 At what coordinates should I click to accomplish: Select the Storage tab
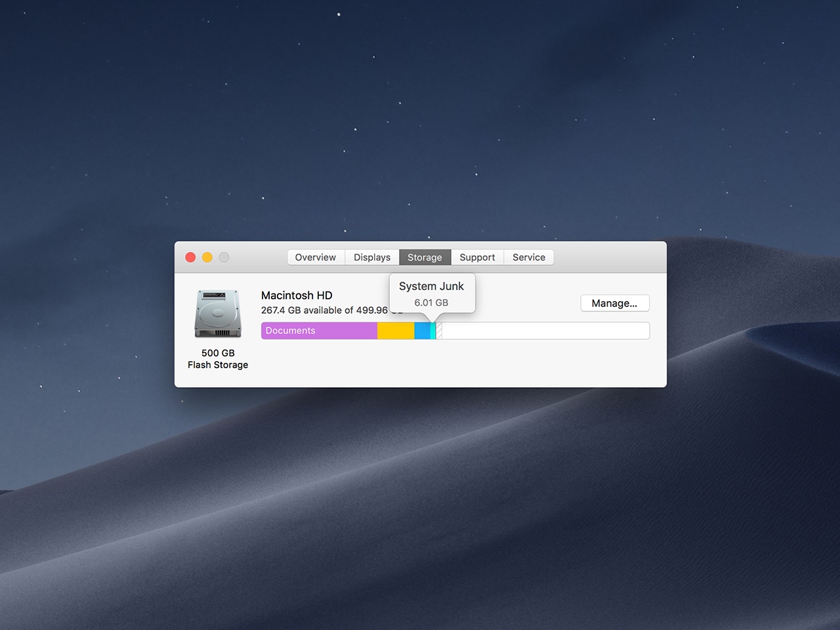pyautogui.click(x=425, y=257)
